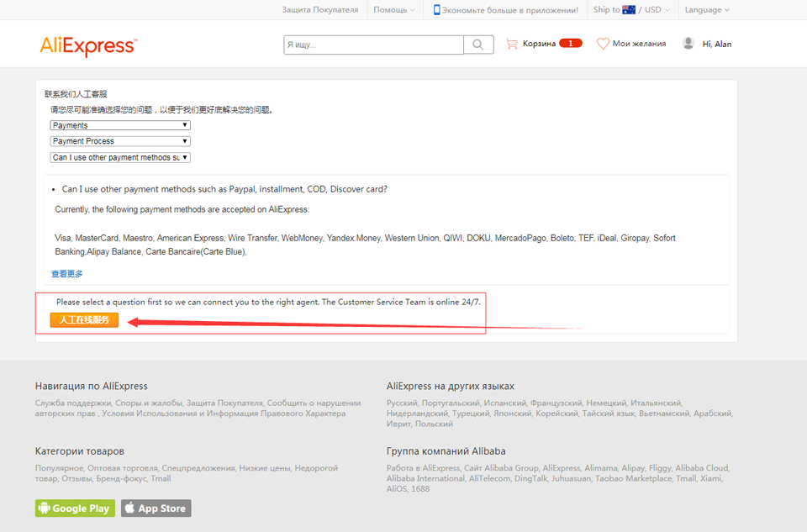Open the Ship to / USD selector

pos(631,10)
